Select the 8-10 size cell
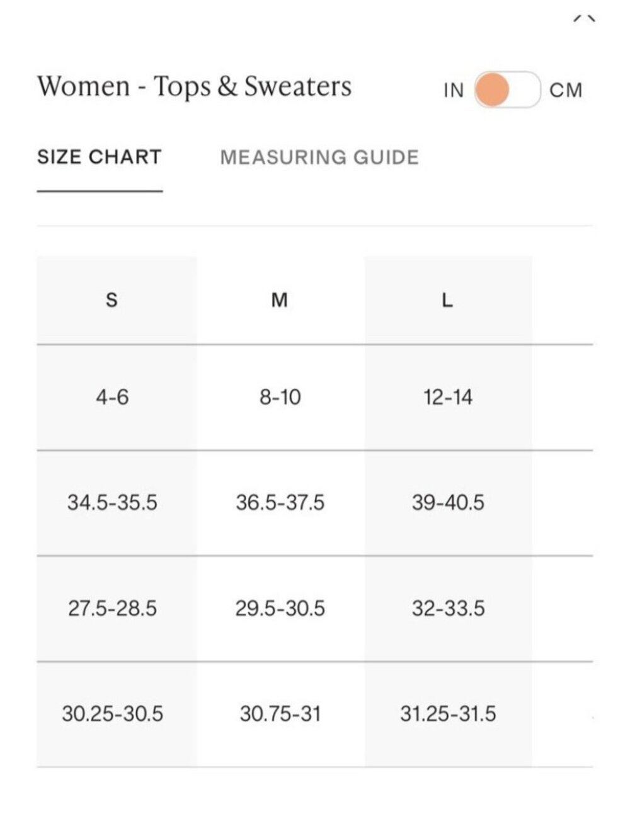 [x=280, y=398]
